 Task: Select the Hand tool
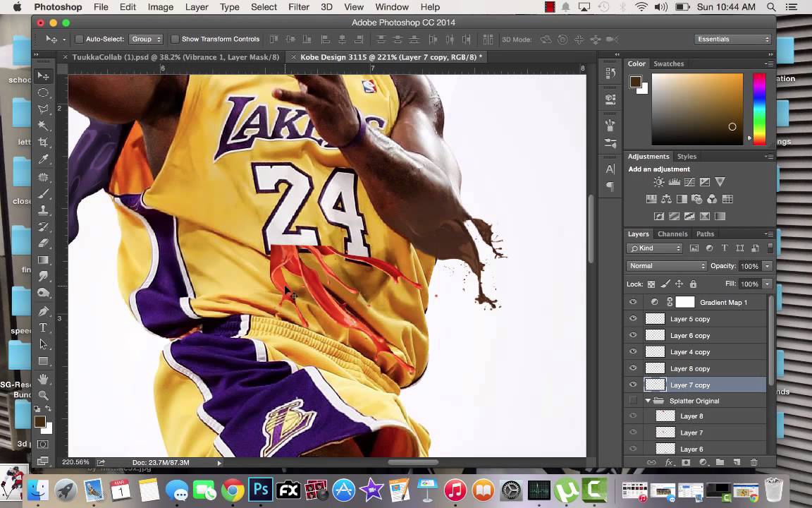[44, 379]
